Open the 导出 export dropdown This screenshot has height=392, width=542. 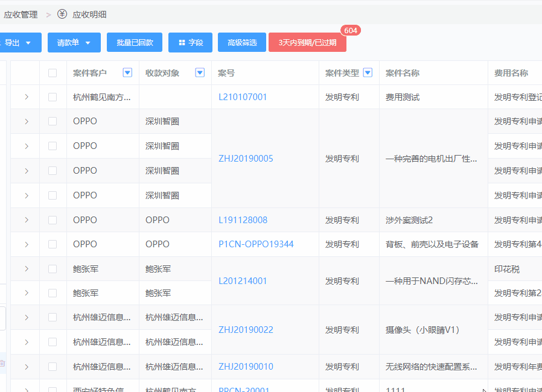[17, 43]
